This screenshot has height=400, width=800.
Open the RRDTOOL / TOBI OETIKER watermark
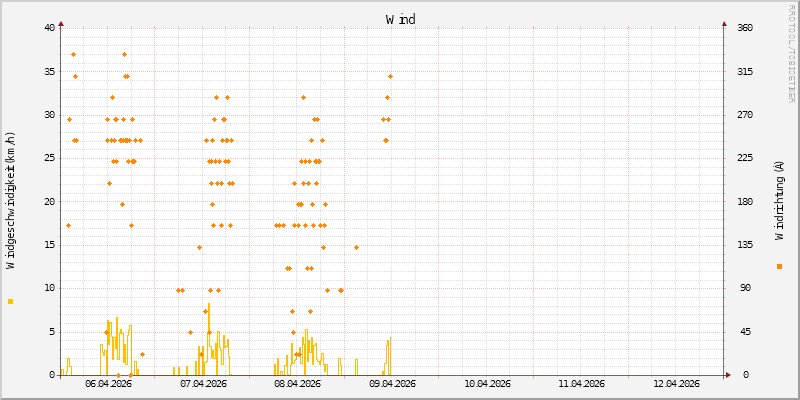pos(792,52)
